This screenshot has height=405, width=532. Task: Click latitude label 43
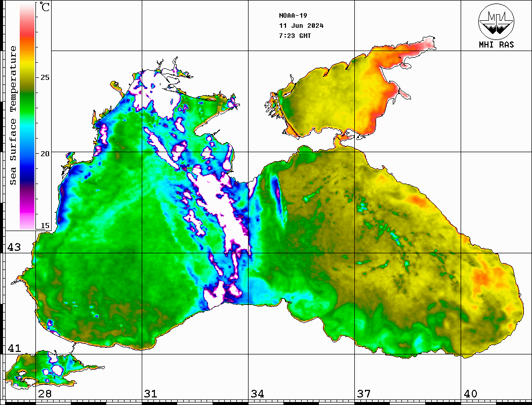coord(14,247)
